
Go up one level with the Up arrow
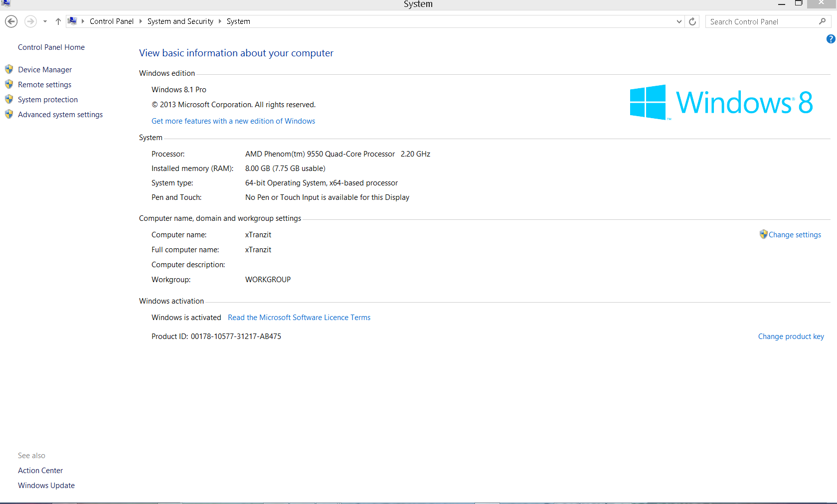(x=58, y=21)
